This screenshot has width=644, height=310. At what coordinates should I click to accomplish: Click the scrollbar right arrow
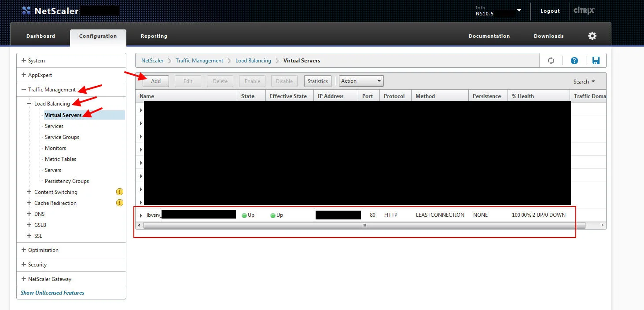tap(603, 225)
